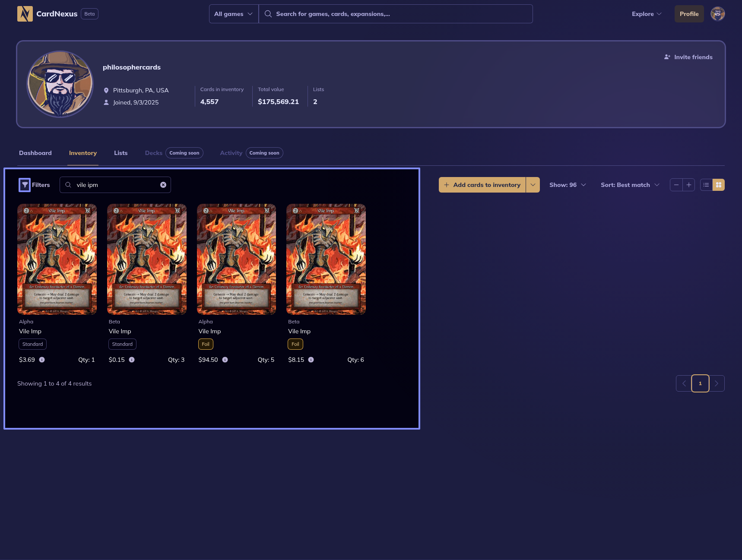The width and height of the screenshot is (742, 560).
Task: Click info icon beside $8.15 price
Action: pos(311,360)
